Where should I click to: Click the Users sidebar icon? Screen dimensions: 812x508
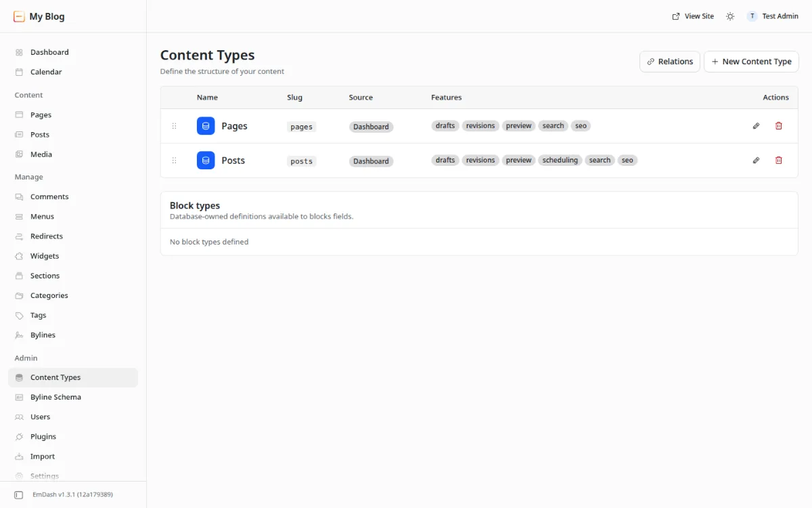(x=19, y=417)
